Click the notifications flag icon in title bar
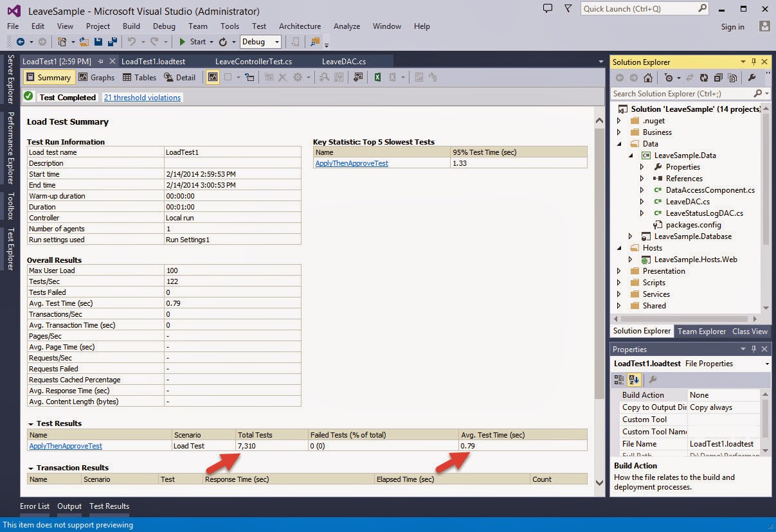This screenshot has width=776, height=532. [x=568, y=8]
